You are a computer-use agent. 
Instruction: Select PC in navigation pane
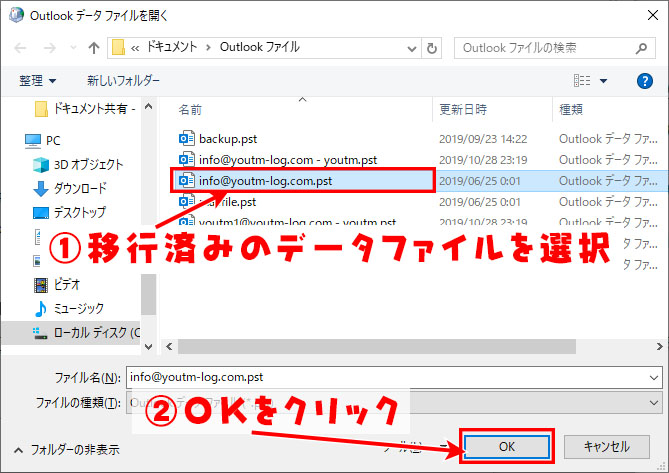click(x=43, y=140)
